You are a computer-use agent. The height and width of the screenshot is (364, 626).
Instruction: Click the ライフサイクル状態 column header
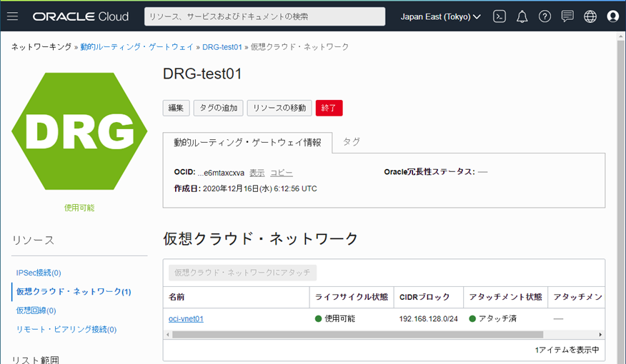pyautogui.click(x=352, y=297)
